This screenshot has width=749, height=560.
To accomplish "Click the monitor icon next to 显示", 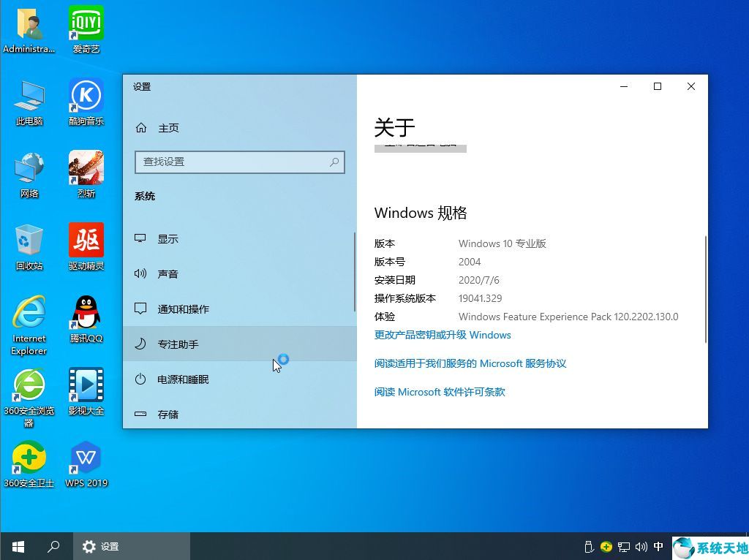I will tap(140, 238).
